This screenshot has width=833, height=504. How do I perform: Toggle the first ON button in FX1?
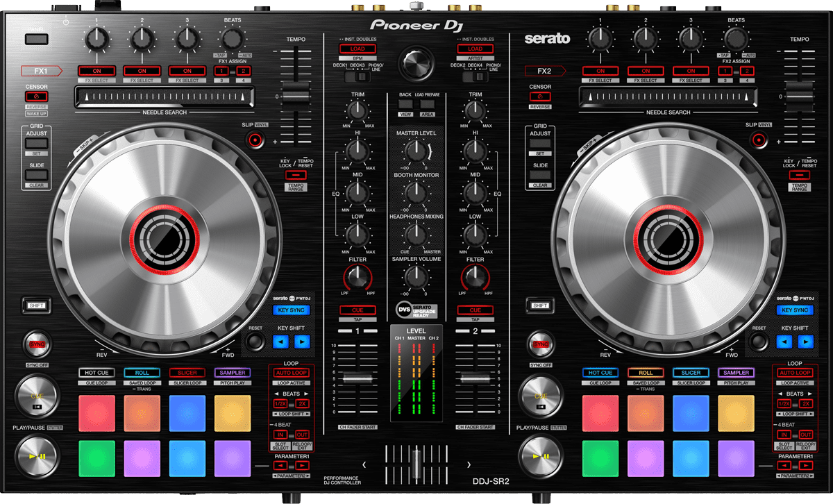tap(96, 71)
